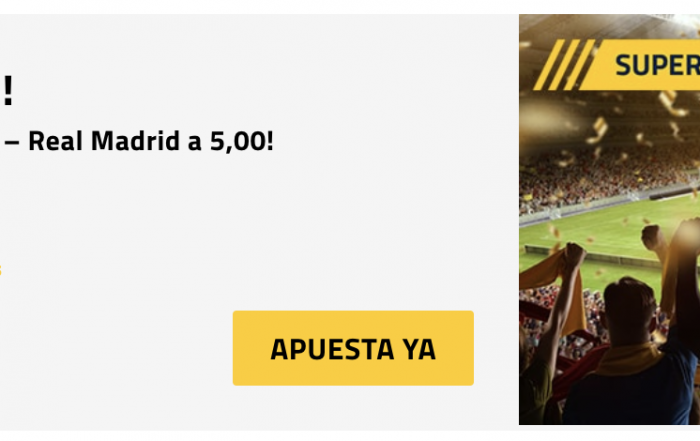This screenshot has width=700, height=441.
Task: Click the orange text fragment at left edge
Action: [1, 270]
